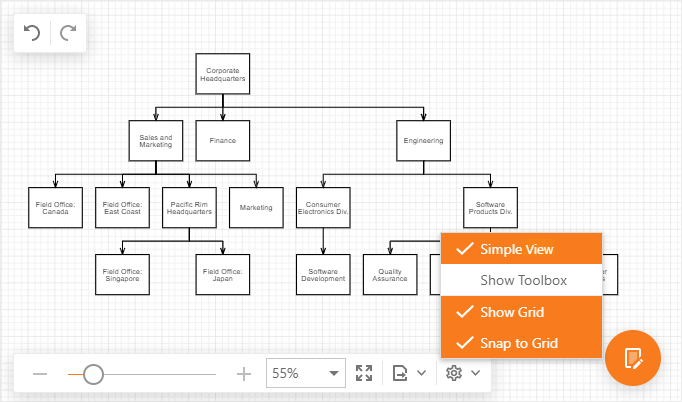This screenshot has height=402, width=682.
Task: Select the Engineering diagram node
Action: [423, 141]
